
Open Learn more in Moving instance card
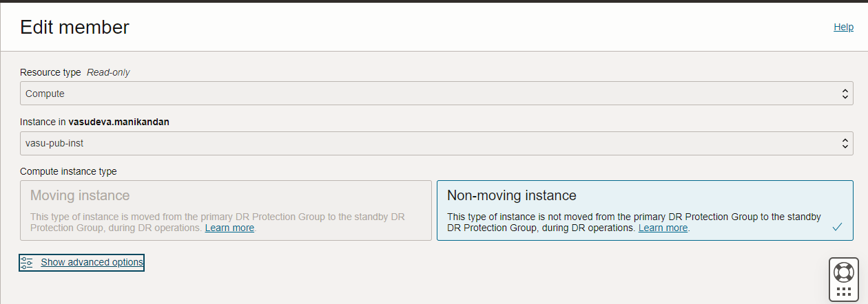pos(229,228)
